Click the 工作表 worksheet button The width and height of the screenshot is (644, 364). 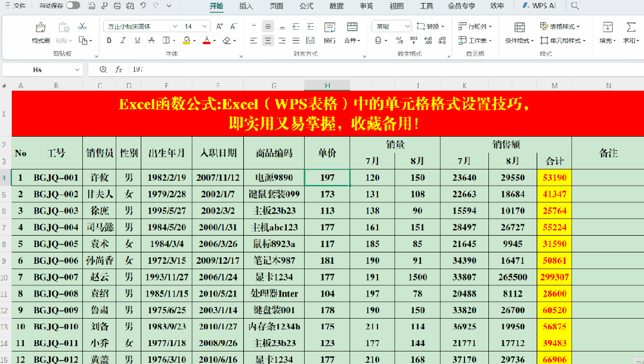475,41
